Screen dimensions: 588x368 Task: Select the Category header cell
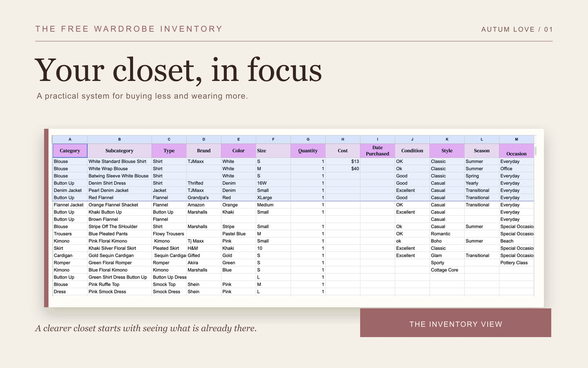coord(70,151)
